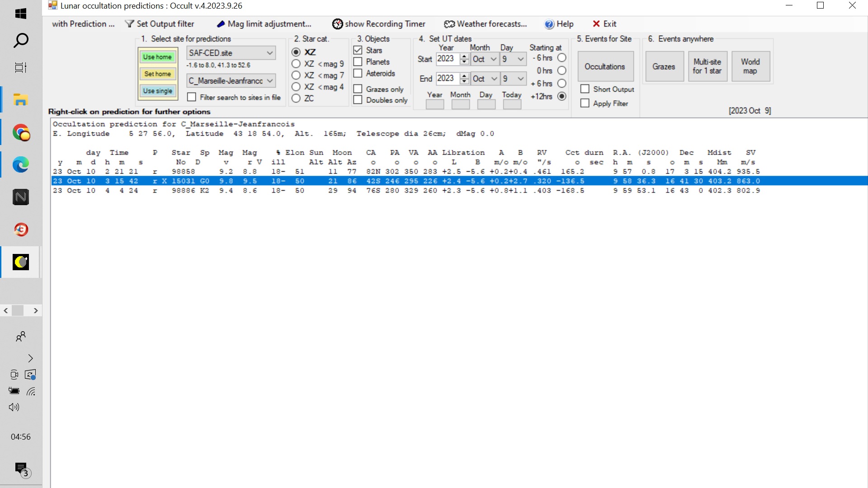Viewport: 868px width, 488px height.
Task: Click the red Exit X icon
Action: pos(596,24)
